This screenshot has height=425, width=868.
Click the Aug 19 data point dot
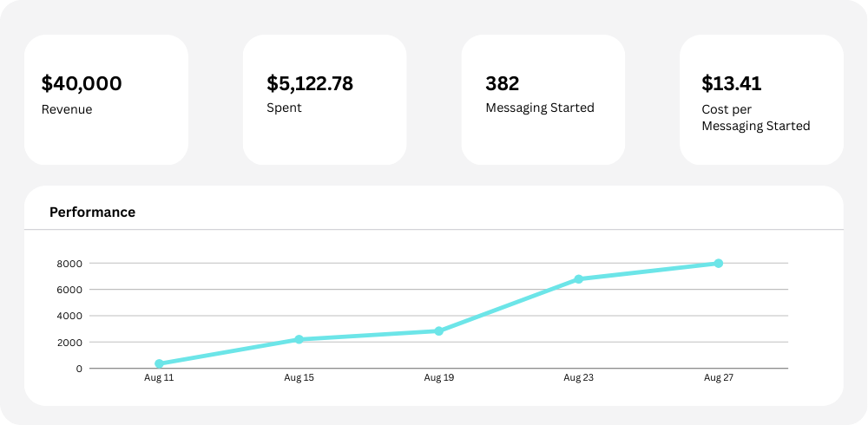pyautogui.click(x=438, y=331)
